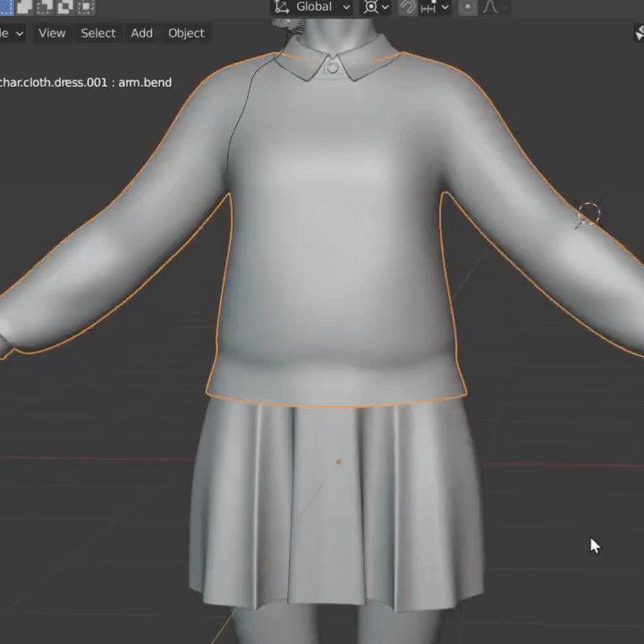
Task: Open the Select menu
Action: pyautogui.click(x=98, y=33)
